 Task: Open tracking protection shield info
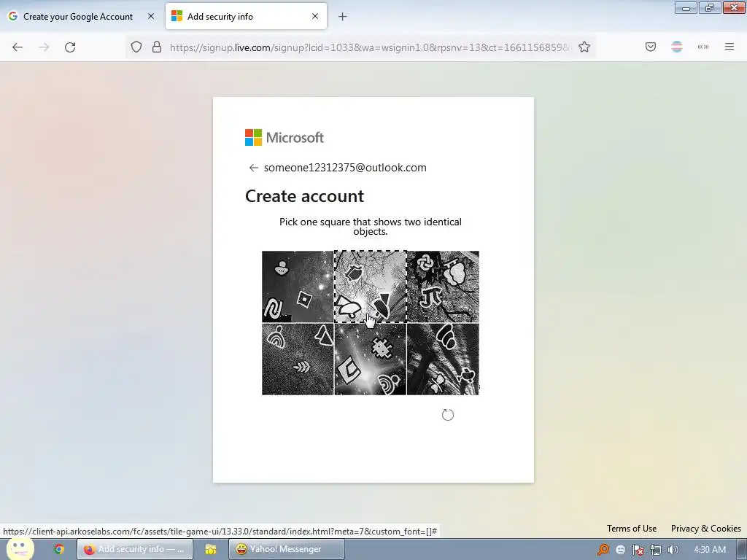pos(136,47)
